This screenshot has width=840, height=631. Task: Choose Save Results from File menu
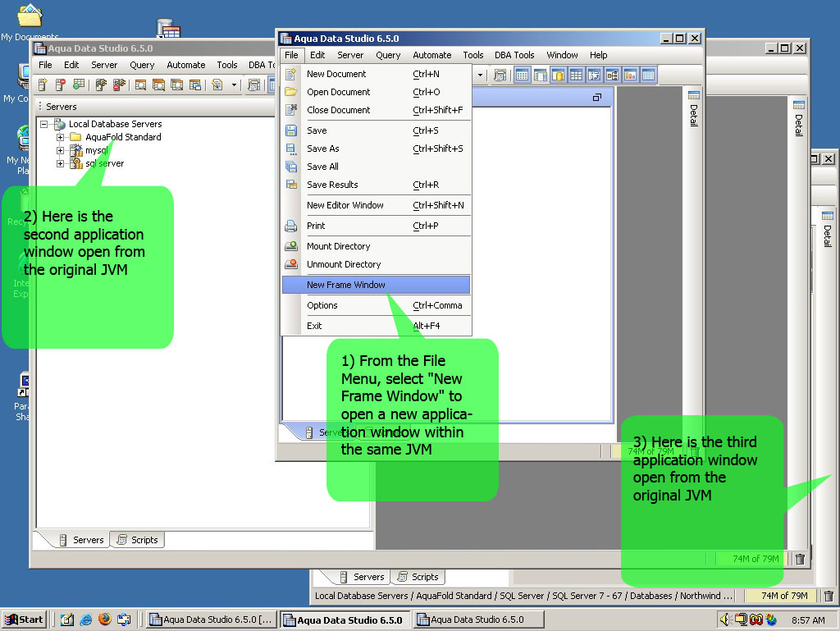(x=376, y=185)
